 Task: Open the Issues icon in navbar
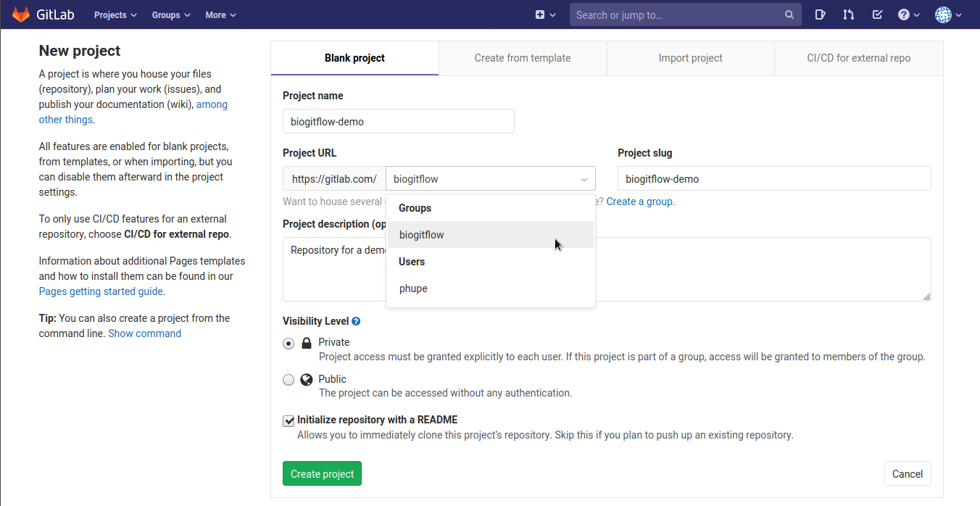820,14
